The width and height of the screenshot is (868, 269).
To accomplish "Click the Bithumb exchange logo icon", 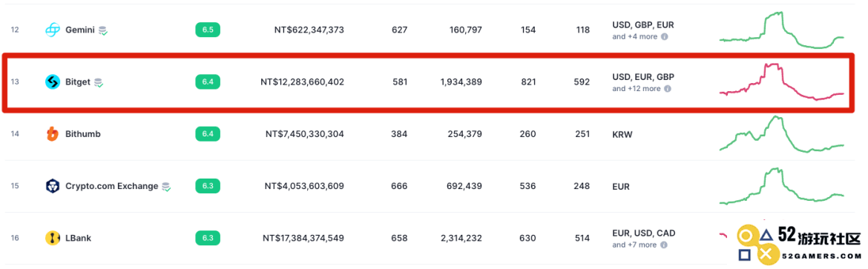I will [53, 134].
